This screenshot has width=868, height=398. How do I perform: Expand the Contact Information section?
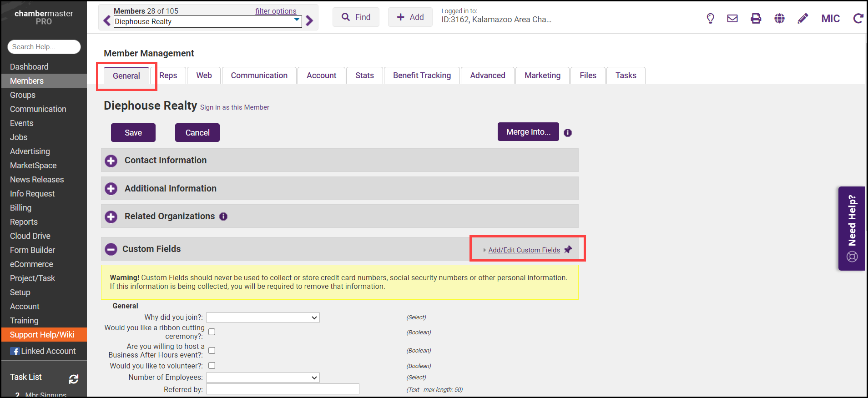tap(111, 161)
